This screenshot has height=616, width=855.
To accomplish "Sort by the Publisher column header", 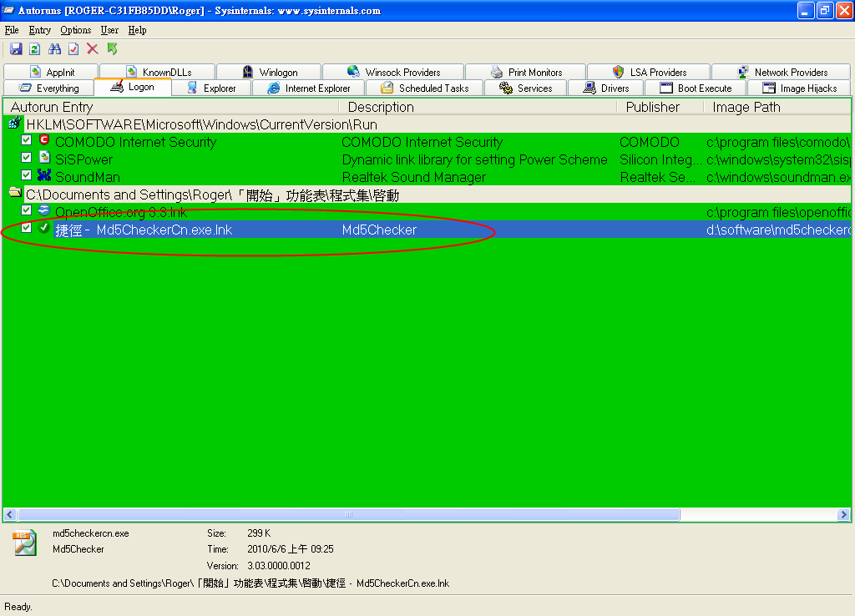I will (660, 107).
